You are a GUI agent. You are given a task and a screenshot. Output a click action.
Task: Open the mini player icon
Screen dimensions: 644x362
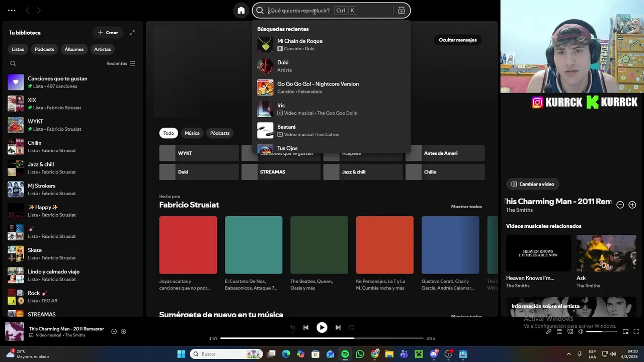(x=625, y=331)
